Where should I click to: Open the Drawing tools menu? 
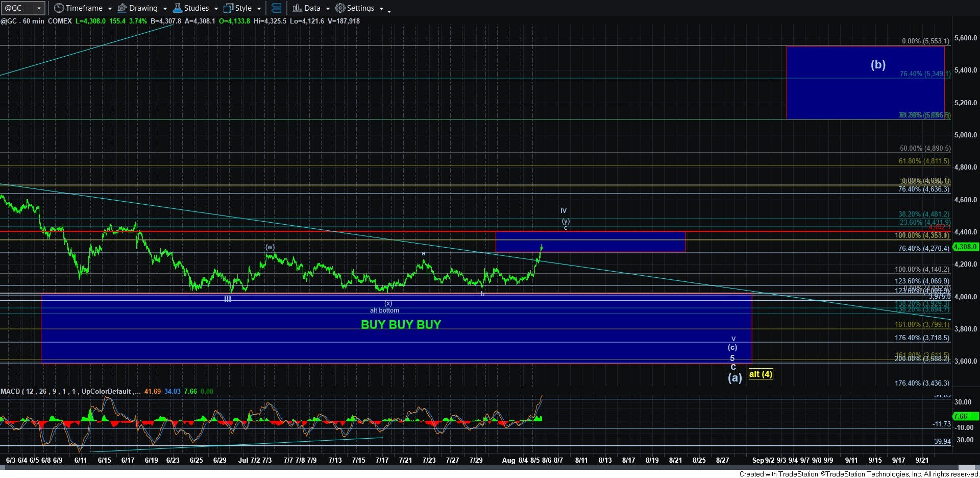(x=142, y=8)
